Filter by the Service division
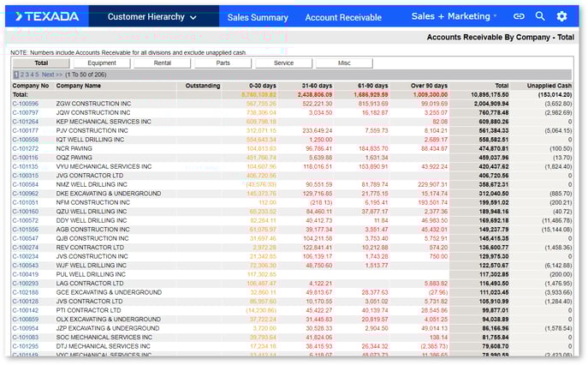 (283, 63)
